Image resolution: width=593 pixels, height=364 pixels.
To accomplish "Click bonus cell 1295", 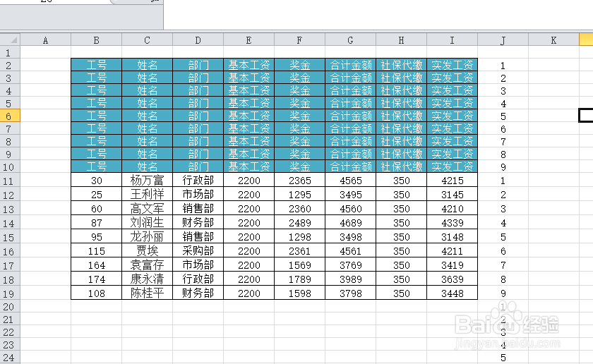I will pos(299,194).
